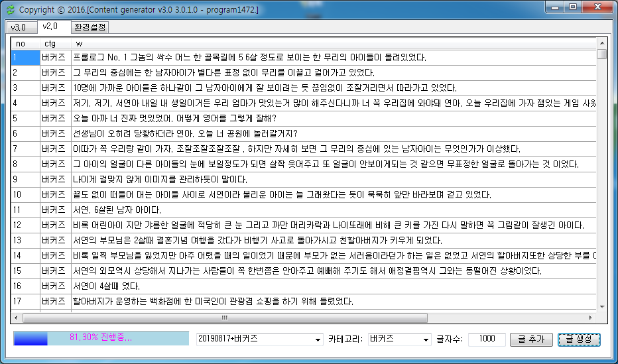618x364 pixels.
Task: Switch to the v3,0 tab
Action: pos(19,28)
